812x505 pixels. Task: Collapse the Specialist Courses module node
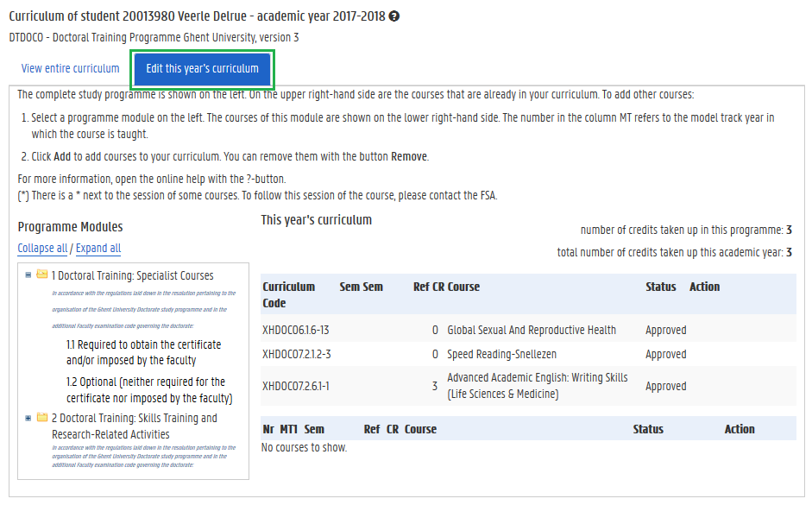[x=28, y=275]
